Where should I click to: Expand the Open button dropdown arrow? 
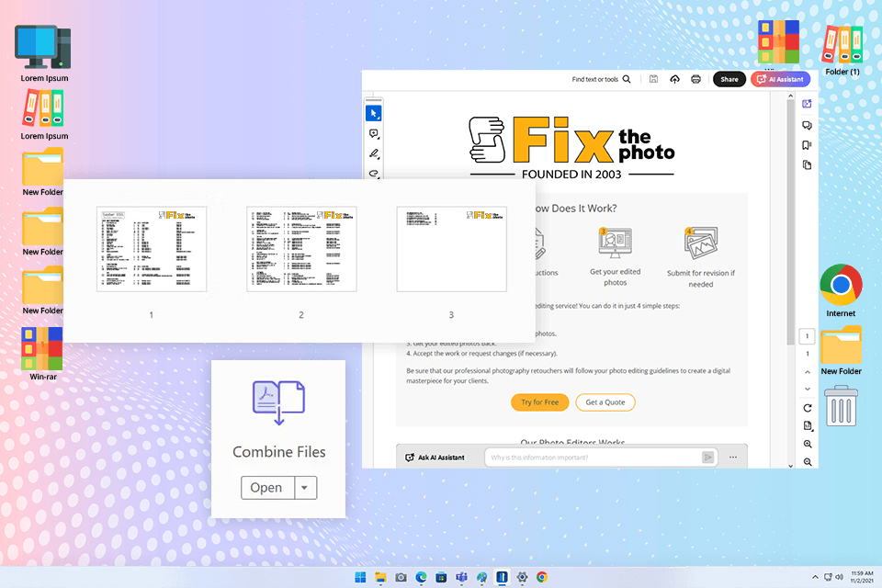coord(305,487)
